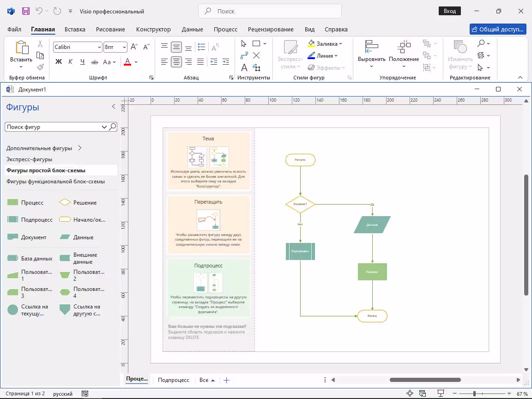Click the magnifier in the Поиск фигур box
The width and height of the screenshot is (532, 399).
pos(113,127)
